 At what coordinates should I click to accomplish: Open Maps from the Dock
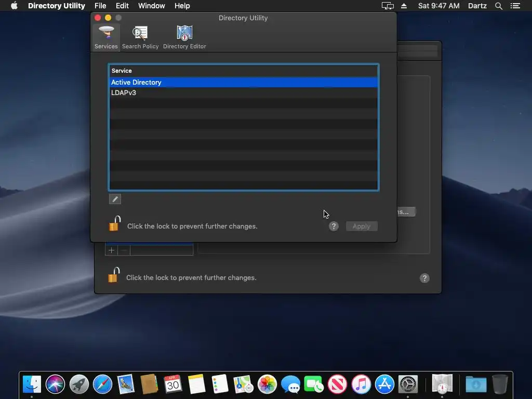pyautogui.click(x=243, y=384)
